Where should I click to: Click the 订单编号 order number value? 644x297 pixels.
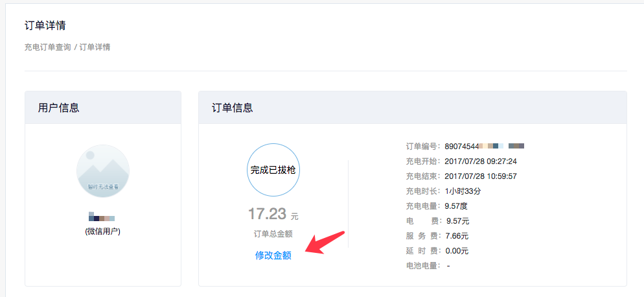tap(484, 146)
